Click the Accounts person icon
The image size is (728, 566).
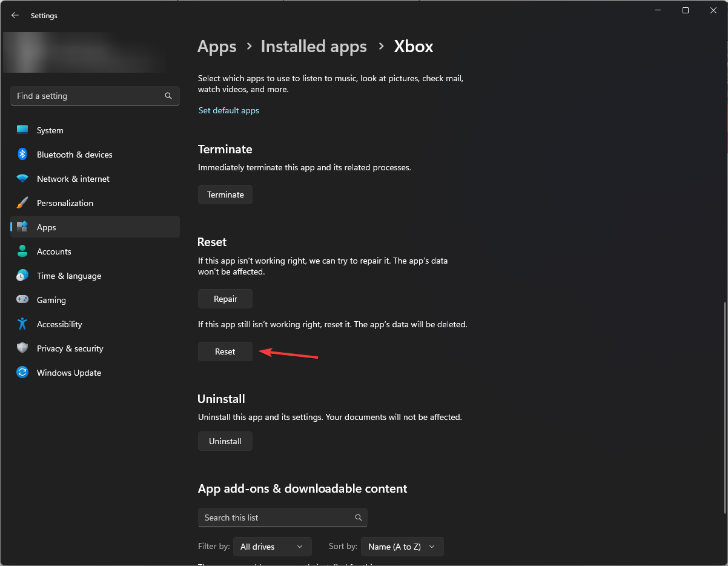[22, 251]
